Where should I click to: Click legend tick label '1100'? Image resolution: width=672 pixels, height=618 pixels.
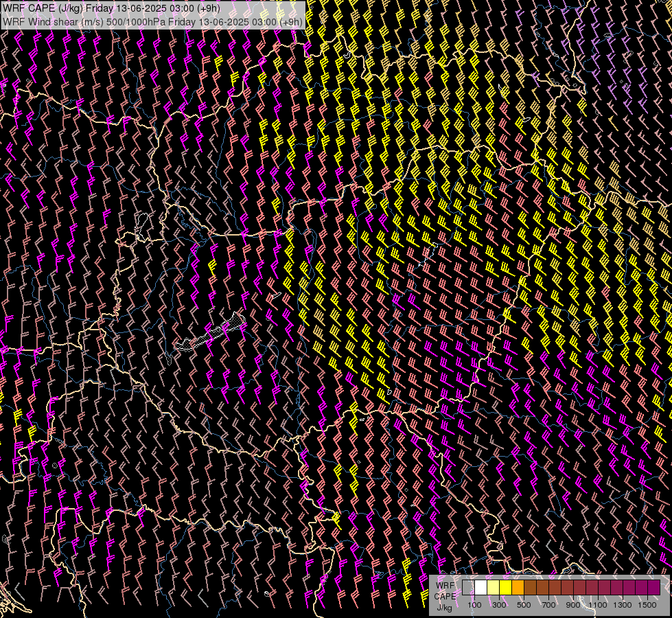pyautogui.click(x=597, y=605)
